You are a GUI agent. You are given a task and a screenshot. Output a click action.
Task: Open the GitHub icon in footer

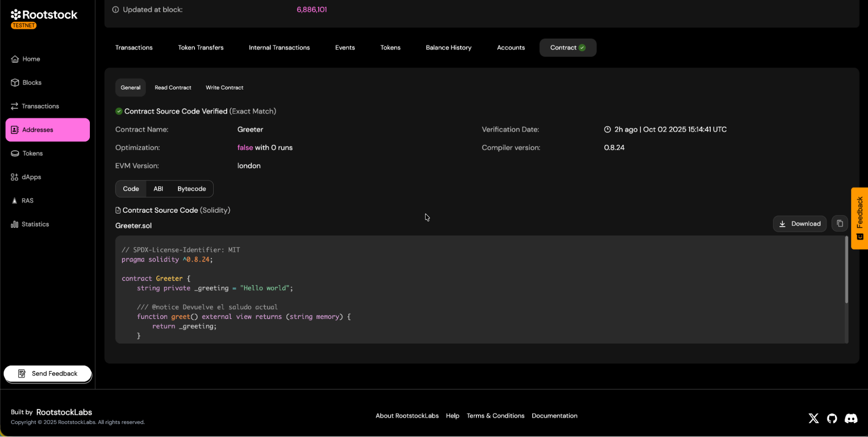[832, 418]
